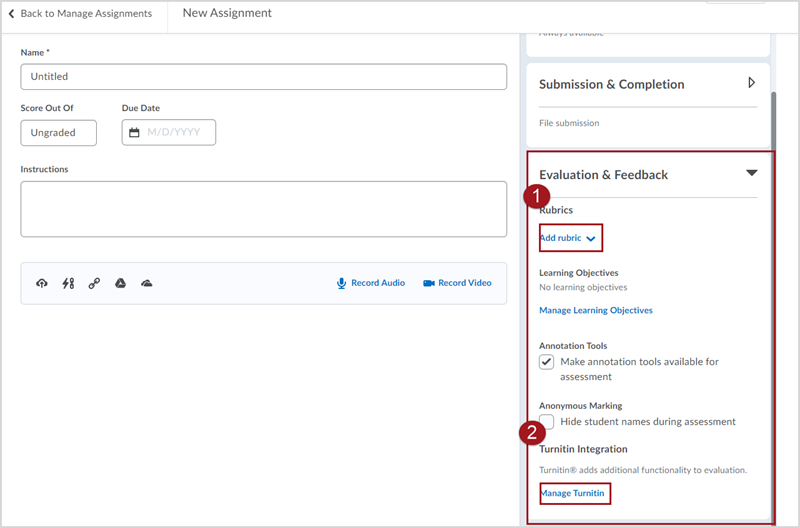Viewport: 800px width, 528px height.
Task: Click the attach weblink chain icon
Action: click(x=94, y=283)
